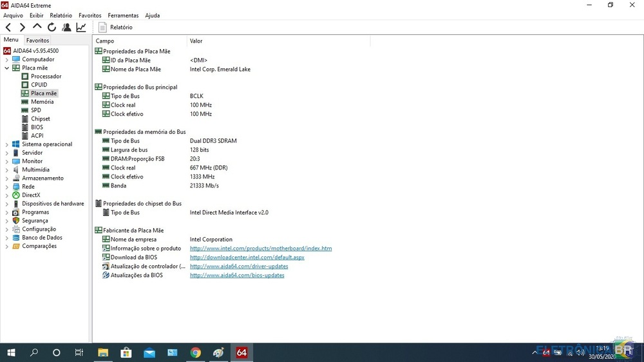Expand the Computador tree node
Image resolution: width=644 pixels, height=362 pixels.
[7, 59]
